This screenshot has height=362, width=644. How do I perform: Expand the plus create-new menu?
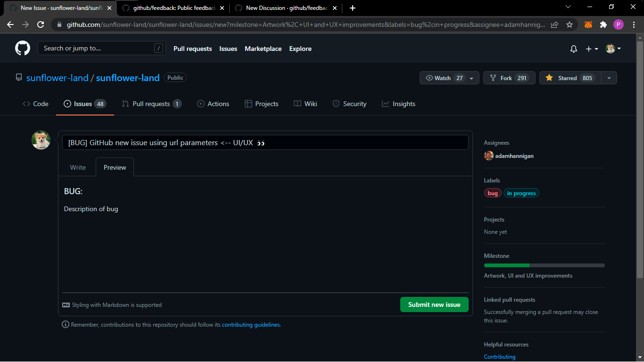click(592, 49)
